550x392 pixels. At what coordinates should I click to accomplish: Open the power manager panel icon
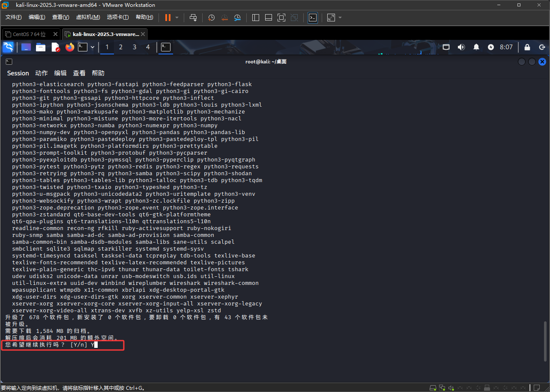[x=491, y=47]
